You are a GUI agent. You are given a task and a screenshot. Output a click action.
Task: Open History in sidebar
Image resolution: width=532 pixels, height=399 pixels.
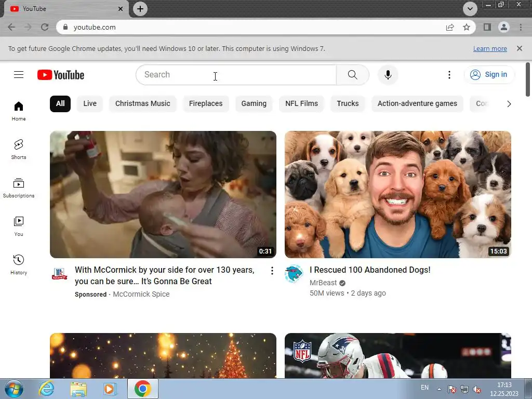coord(19,264)
